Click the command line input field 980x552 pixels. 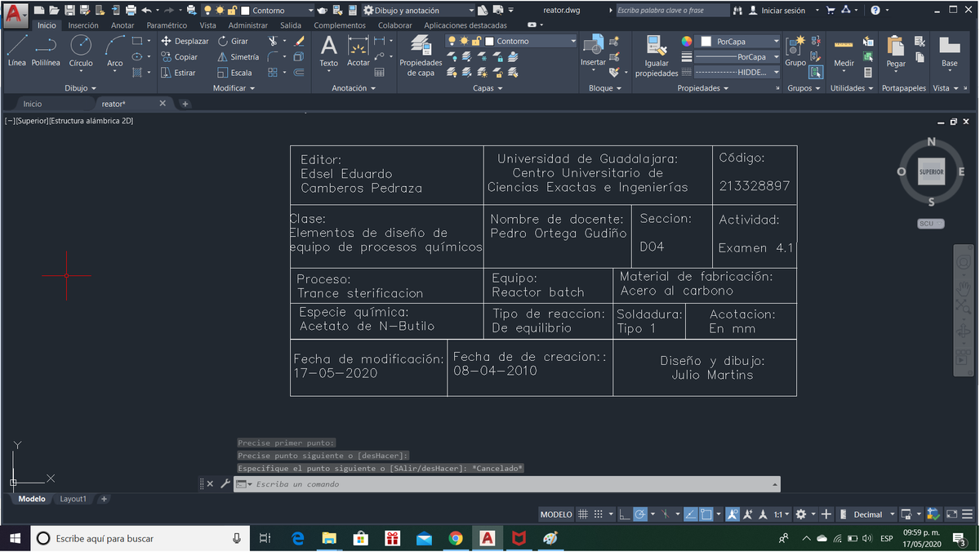pos(506,484)
